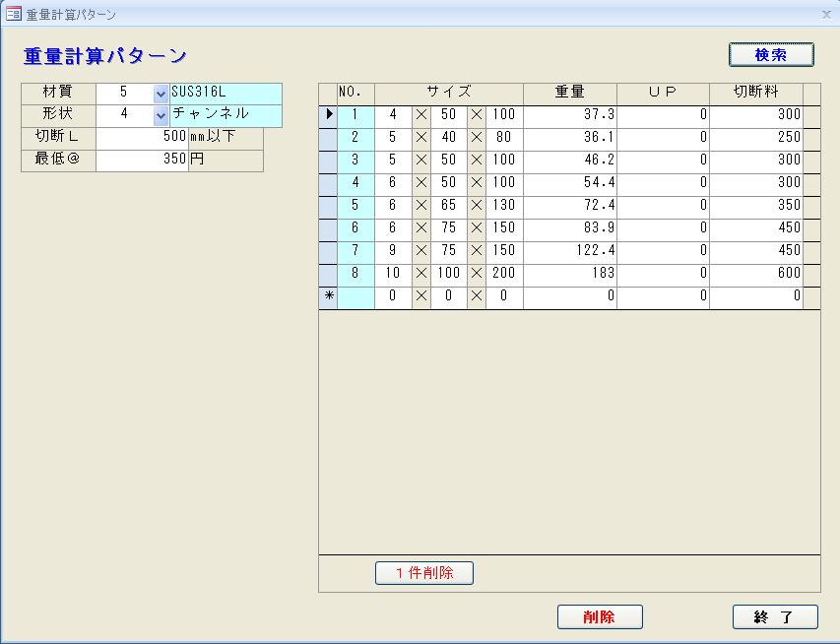Click the 切断Ｌ input field showing 500
Screen dimensions: 840x644
[x=142, y=137]
